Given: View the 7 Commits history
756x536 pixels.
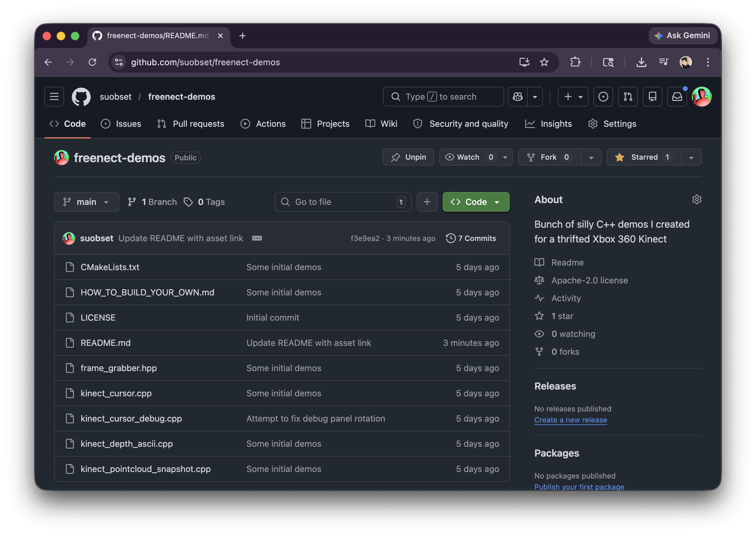Looking at the screenshot, I should click(471, 238).
